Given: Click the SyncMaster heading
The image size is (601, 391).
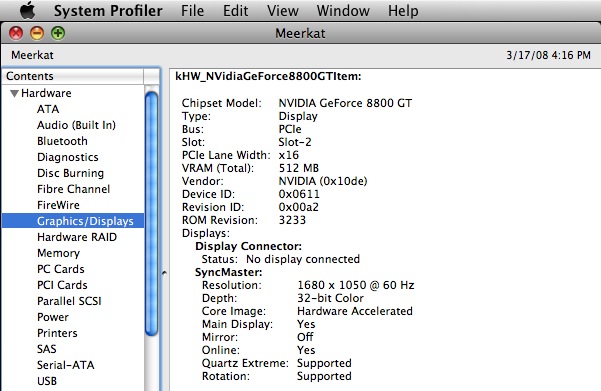Looking at the screenshot, I should pos(228,272).
